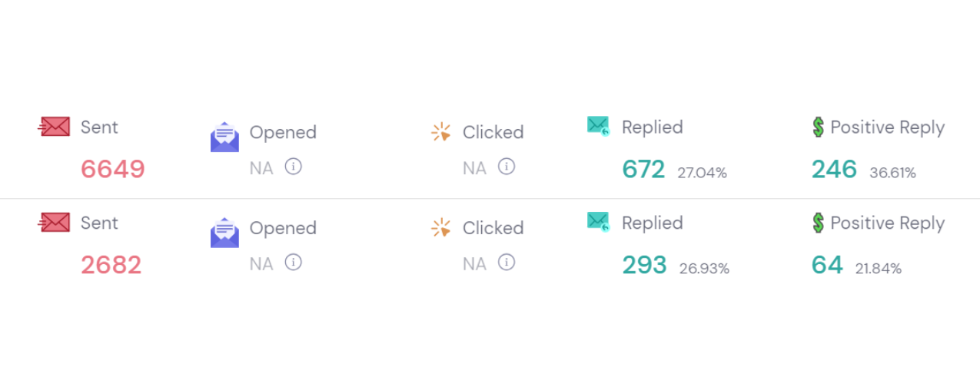Click the sent count 2682
The width and height of the screenshot is (980, 387).
pos(111,265)
